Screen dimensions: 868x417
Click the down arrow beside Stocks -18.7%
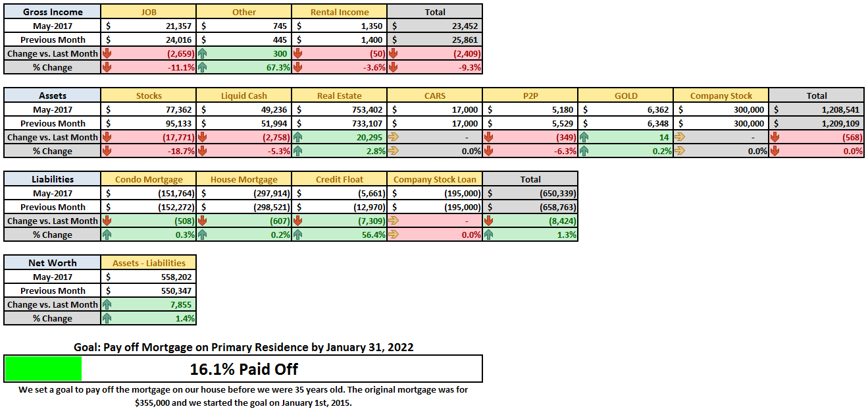click(x=107, y=151)
